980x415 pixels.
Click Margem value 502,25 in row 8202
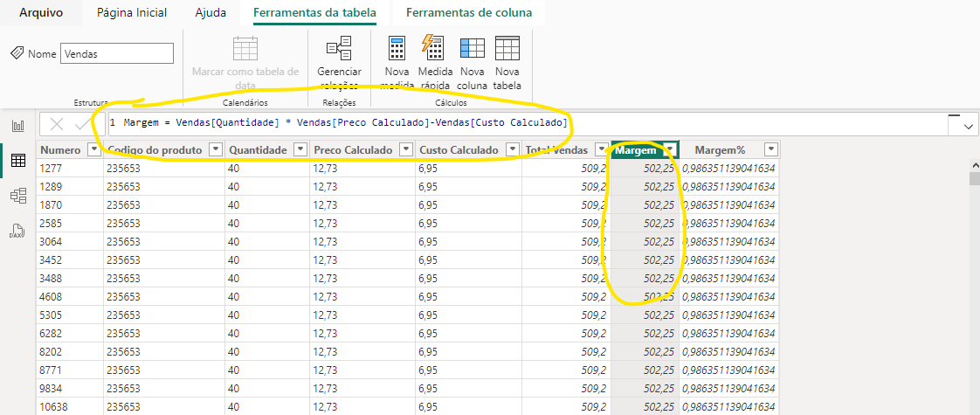point(645,351)
